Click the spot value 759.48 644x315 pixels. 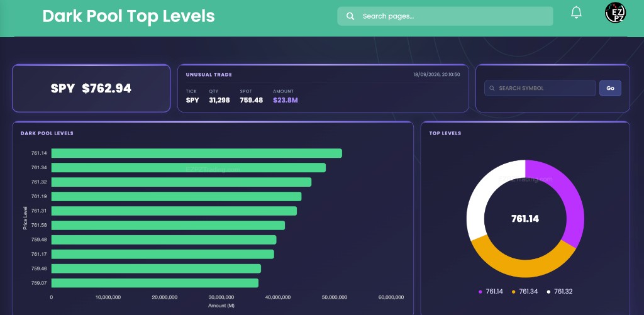click(x=252, y=100)
